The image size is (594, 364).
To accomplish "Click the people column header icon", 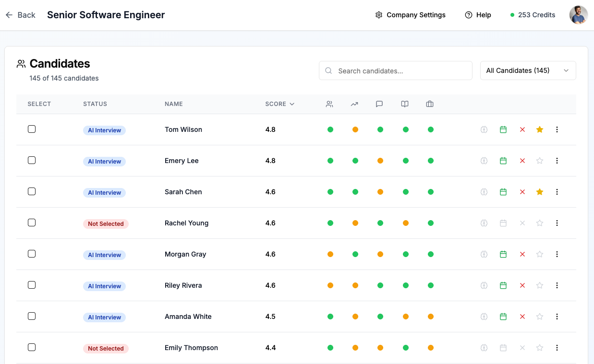I will [329, 104].
